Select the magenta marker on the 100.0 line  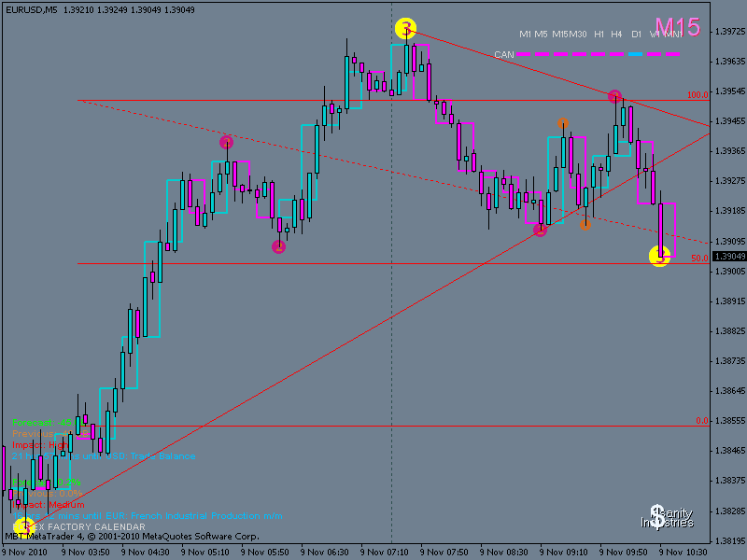[x=614, y=96]
